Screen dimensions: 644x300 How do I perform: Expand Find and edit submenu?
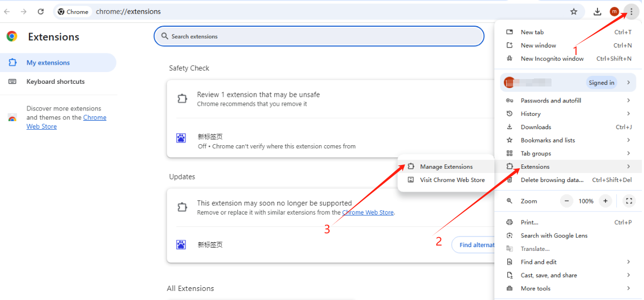click(569, 262)
